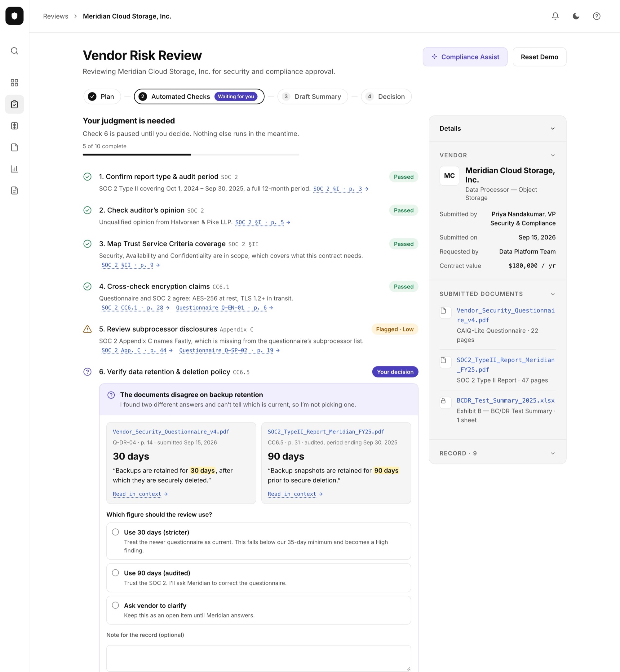The width and height of the screenshot is (620, 672).
Task: Collapse the Details panel chevron
Action: pyautogui.click(x=552, y=129)
